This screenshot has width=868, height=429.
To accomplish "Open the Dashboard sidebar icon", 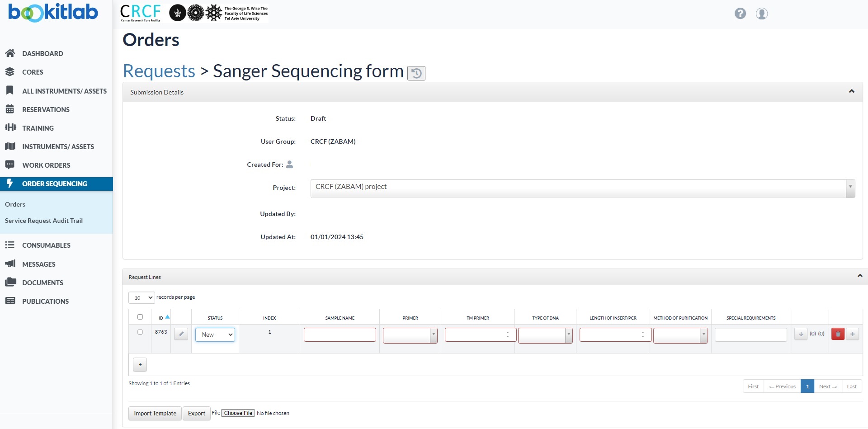I will pyautogui.click(x=10, y=53).
